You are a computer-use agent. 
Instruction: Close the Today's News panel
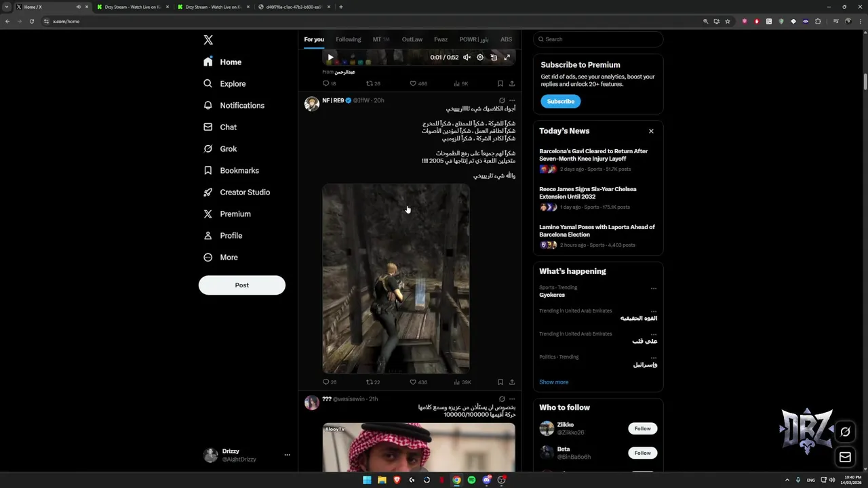tap(651, 131)
